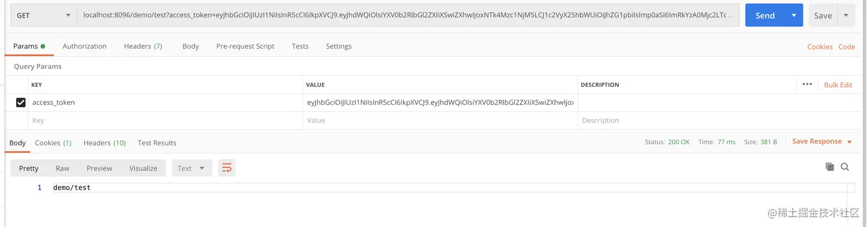Expand the Text format dropdown
Image resolution: width=868 pixels, height=227 pixels.
[x=192, y=168]
